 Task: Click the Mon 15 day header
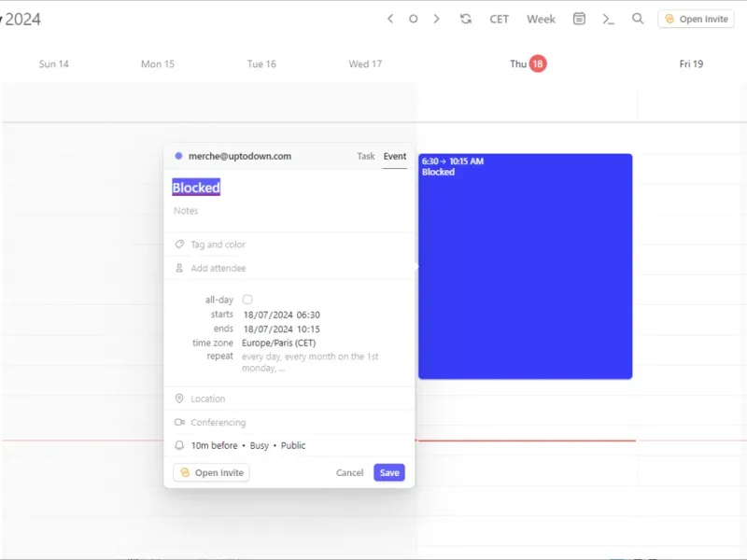[x=158, y=63]
